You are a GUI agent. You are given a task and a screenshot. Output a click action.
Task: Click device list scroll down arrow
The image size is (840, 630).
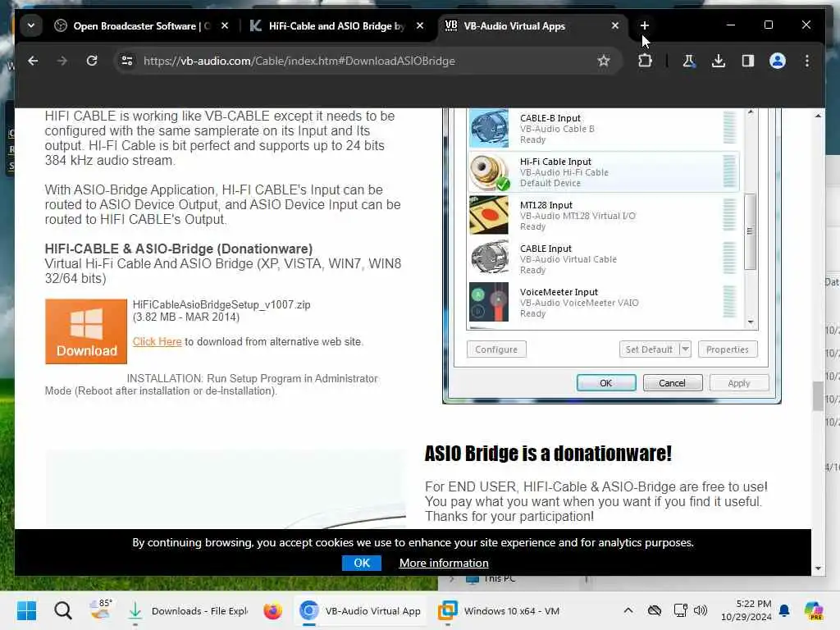coord(751,322)
